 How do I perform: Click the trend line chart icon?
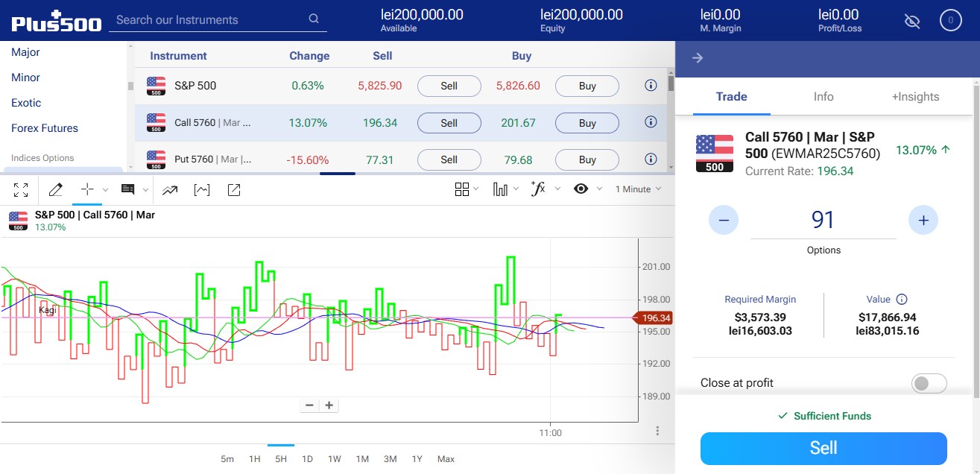pyautogui.click(x=170, y=190)
